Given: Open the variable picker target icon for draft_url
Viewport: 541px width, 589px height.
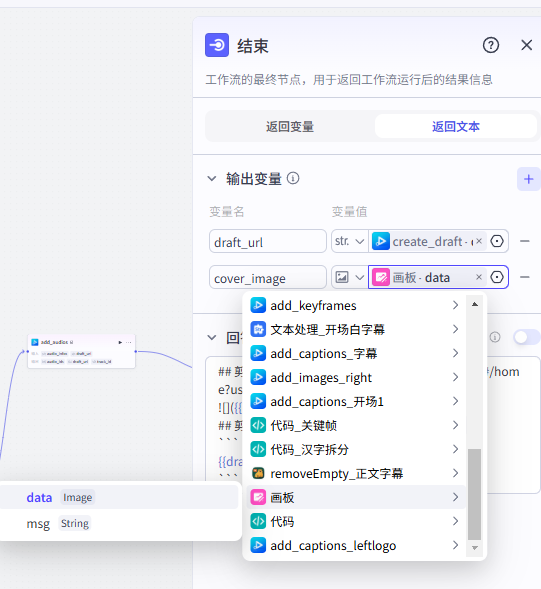Looking at the screenshot, I should 497,241.
